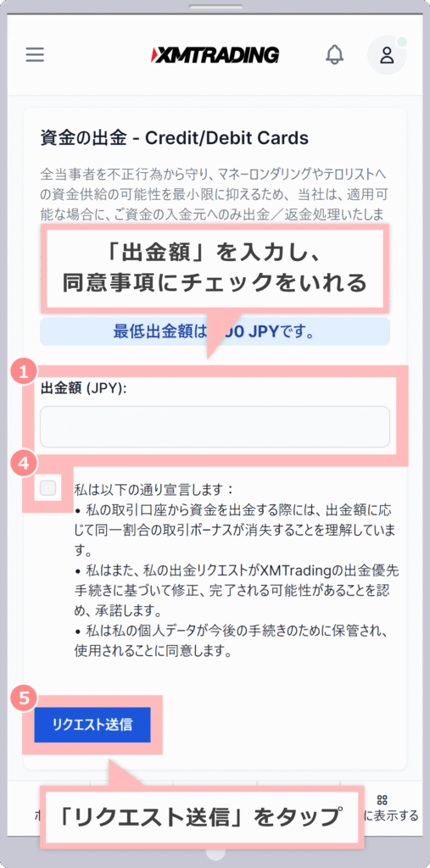Tap the green status dot on avatar
Screen dimensions: 430x868
[402, 42]
